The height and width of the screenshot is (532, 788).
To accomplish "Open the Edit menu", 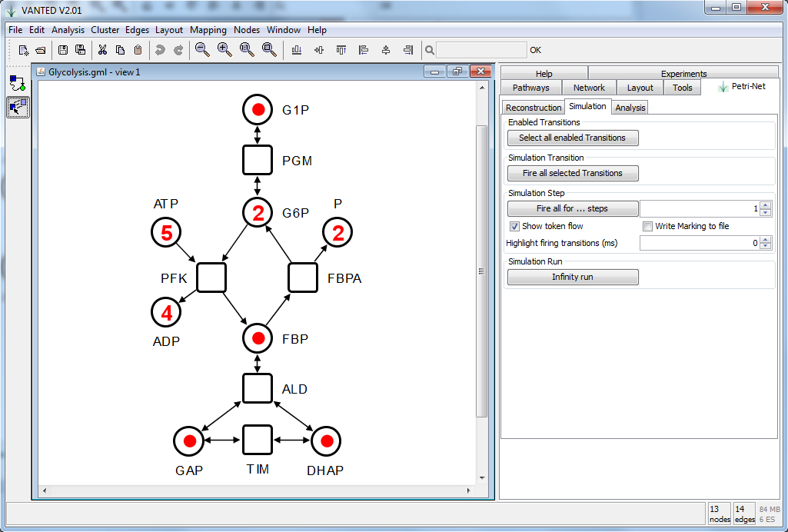I will [x=37, y=30].
